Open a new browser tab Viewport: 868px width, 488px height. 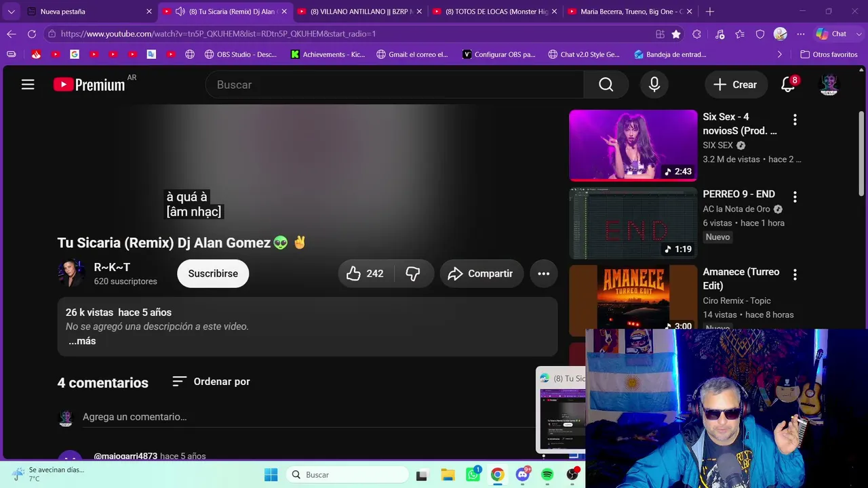tap(709, 12)
